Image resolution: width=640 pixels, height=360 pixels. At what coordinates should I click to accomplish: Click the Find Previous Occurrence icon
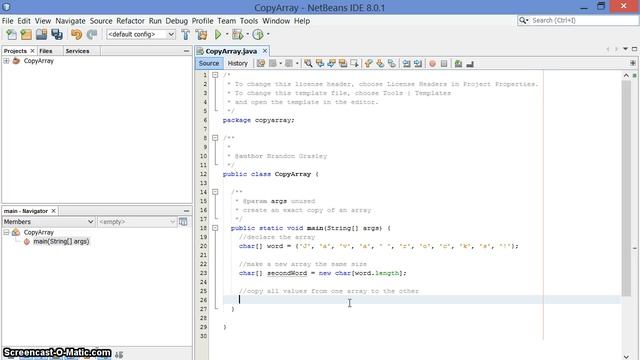[320, 64]
